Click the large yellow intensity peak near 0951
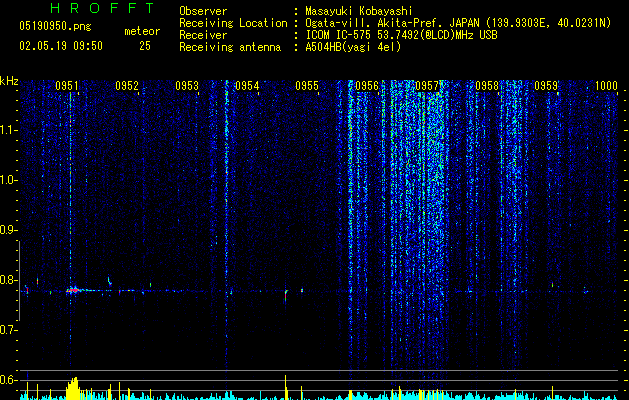Screen dimensions: 629x400 [x=73, y=388]
